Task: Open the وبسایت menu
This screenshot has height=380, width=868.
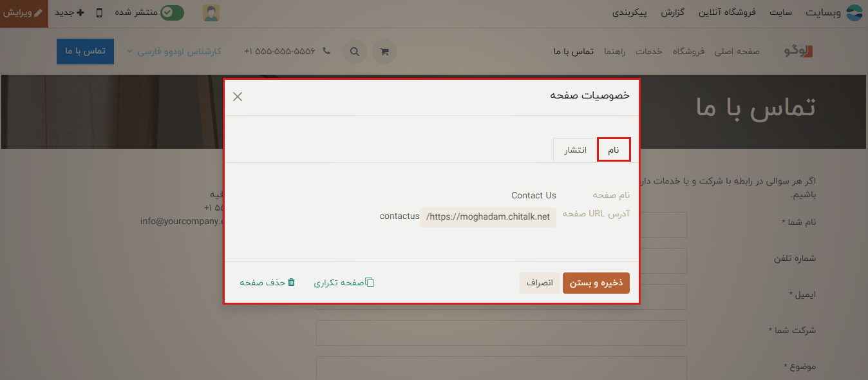Action: click(822, 13)
